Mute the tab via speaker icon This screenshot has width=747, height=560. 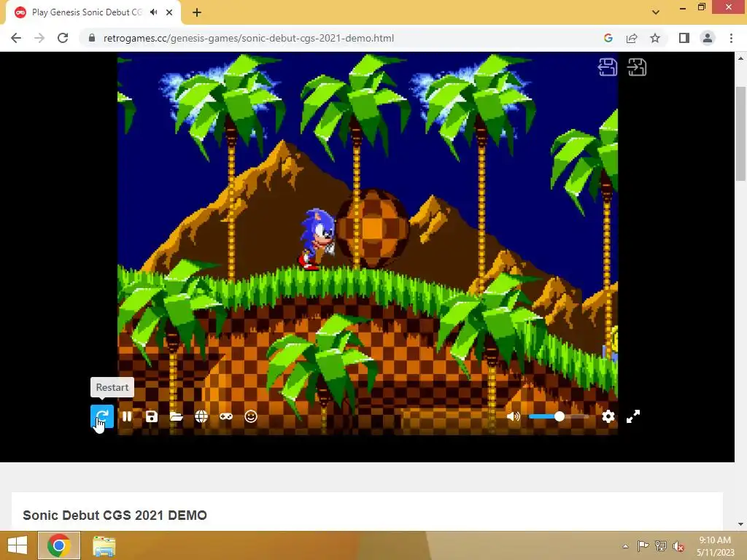pyautogui.click(x=153, y=12)
